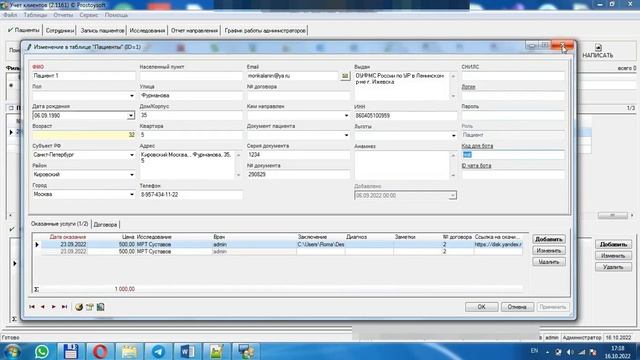This screenshot has height=360, width=640.
Task: Switch to the Сотрудники tab
Action: (x=60, y=31)
